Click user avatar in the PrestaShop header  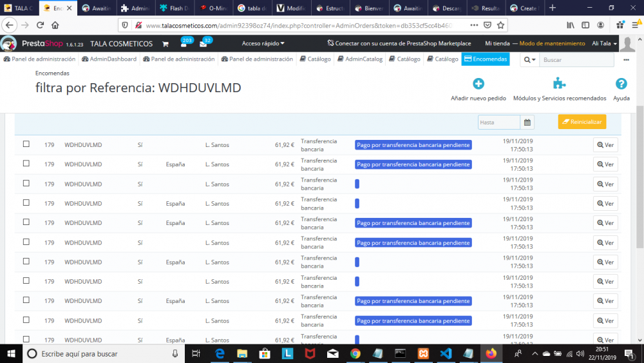pos(627,44)
